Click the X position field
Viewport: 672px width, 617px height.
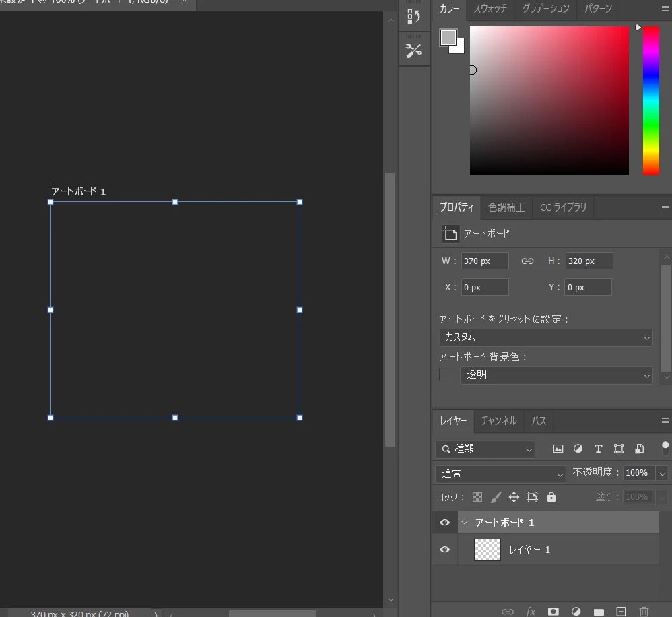pos(485,287)
